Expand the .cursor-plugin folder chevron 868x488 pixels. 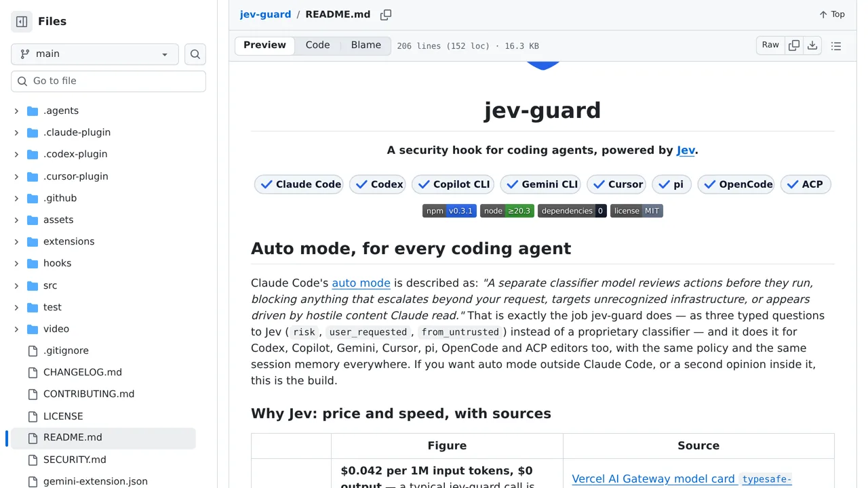16,176
